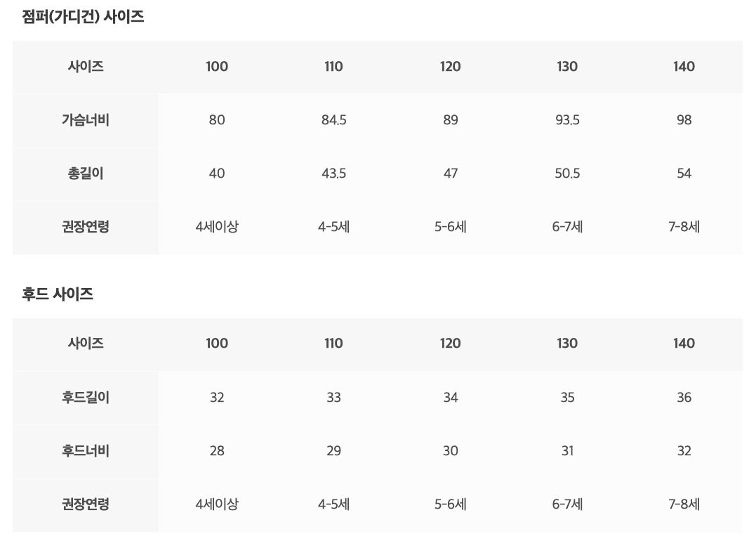Click the chest width value 80

[217, 120]
